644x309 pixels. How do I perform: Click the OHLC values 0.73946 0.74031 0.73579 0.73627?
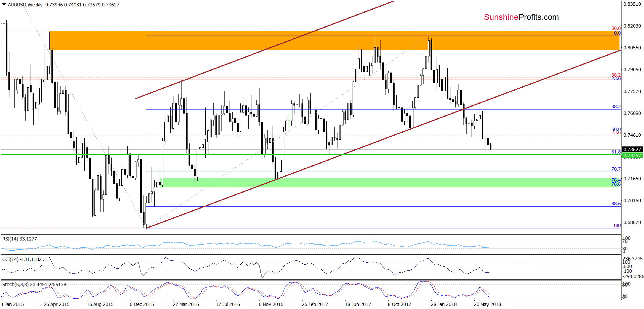point(82,5)
